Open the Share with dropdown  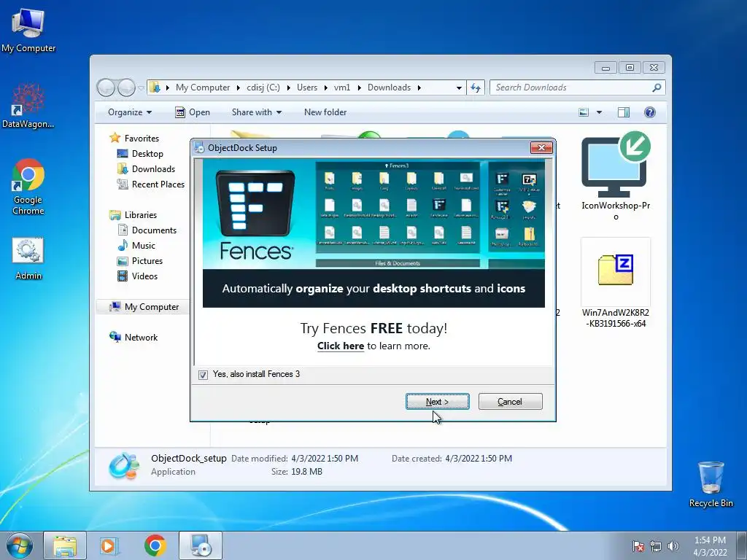256,112
